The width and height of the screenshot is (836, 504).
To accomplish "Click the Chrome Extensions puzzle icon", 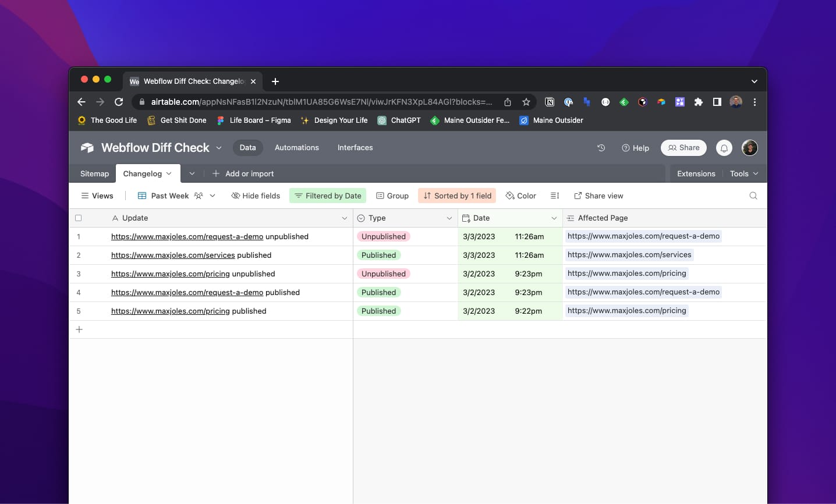I will pyautogui.click(x=698, y=101).
